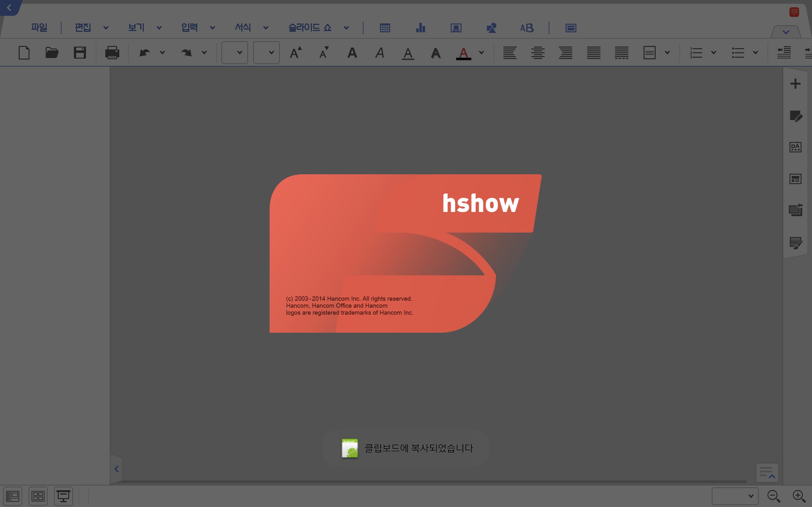Click the print icon
812x507 pixels.
coord(112,53)
